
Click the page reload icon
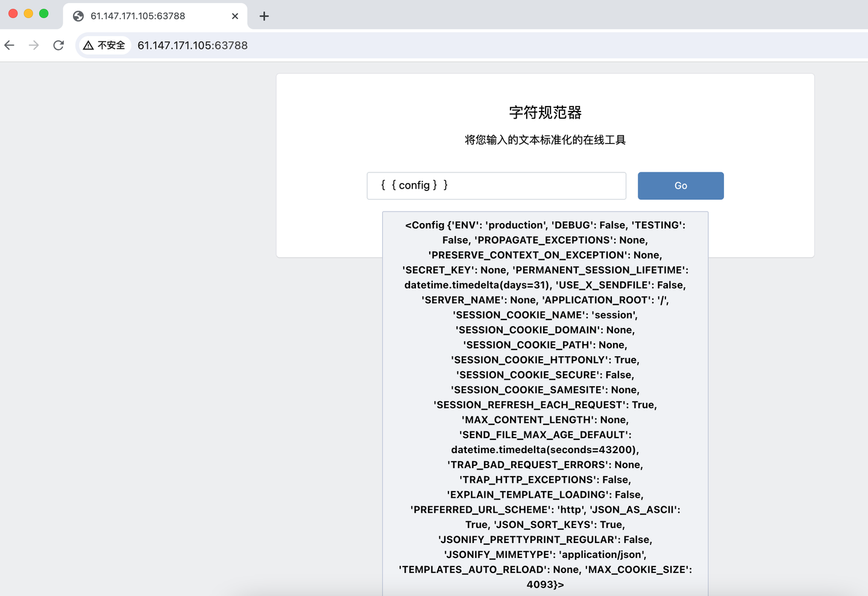[x=58, y=45]
